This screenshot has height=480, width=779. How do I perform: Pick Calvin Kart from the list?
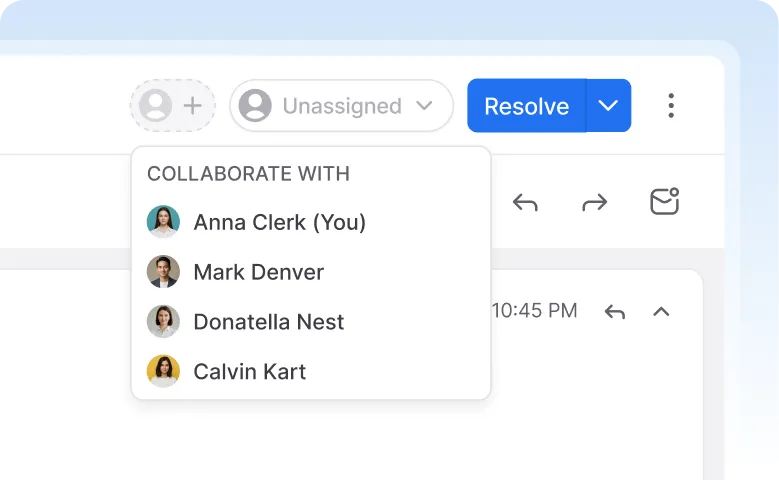tap(249, 372)
